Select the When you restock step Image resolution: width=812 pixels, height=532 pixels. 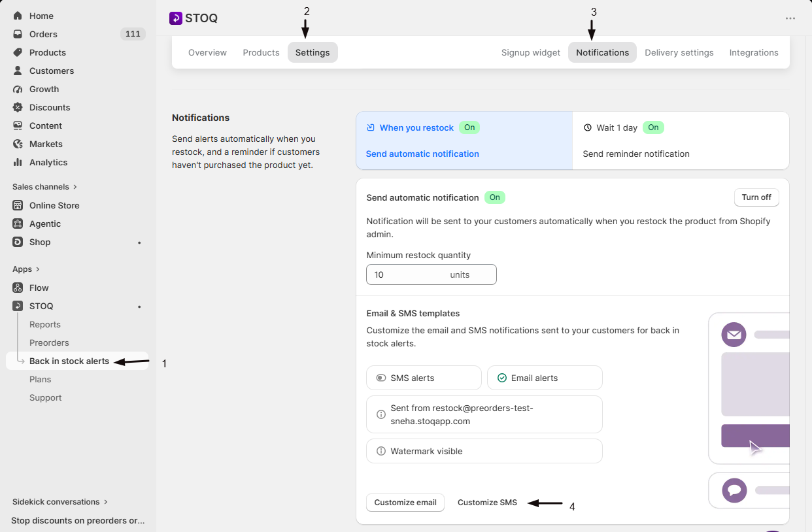coord(464,141)
